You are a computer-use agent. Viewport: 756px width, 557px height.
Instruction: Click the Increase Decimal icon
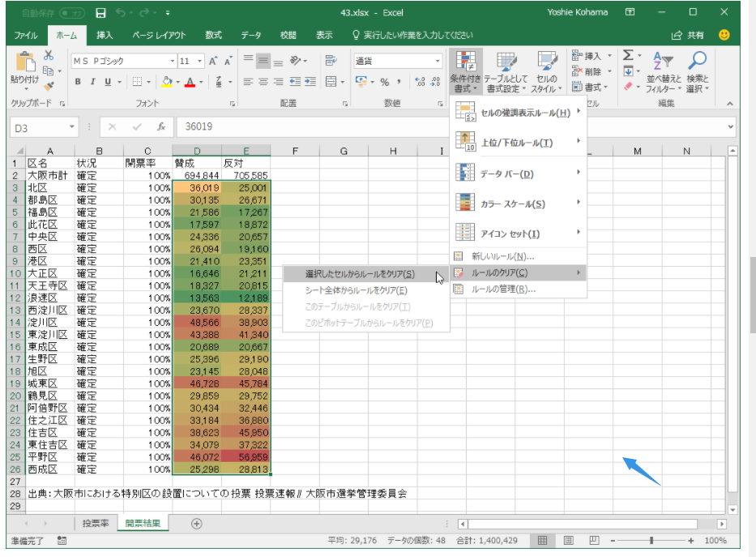[420, 82]
